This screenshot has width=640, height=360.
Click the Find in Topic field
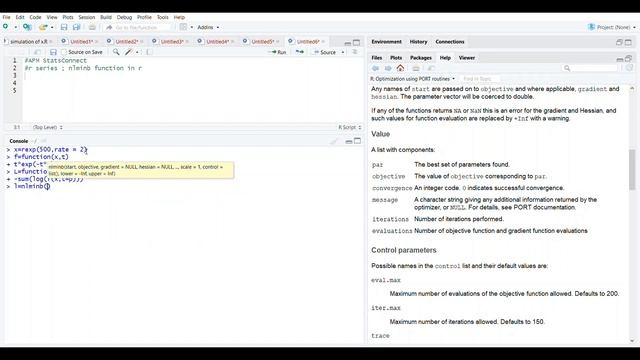[x=480, y=79]
